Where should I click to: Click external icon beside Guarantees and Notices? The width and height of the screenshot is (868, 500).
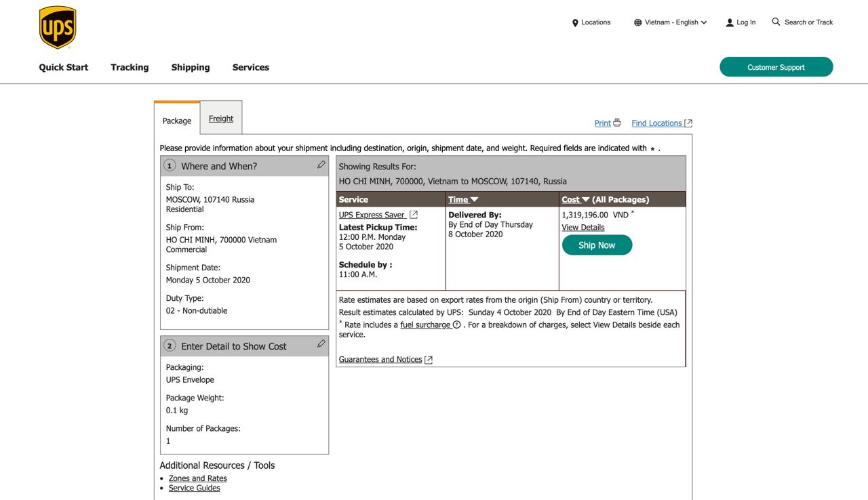[429, 360]
